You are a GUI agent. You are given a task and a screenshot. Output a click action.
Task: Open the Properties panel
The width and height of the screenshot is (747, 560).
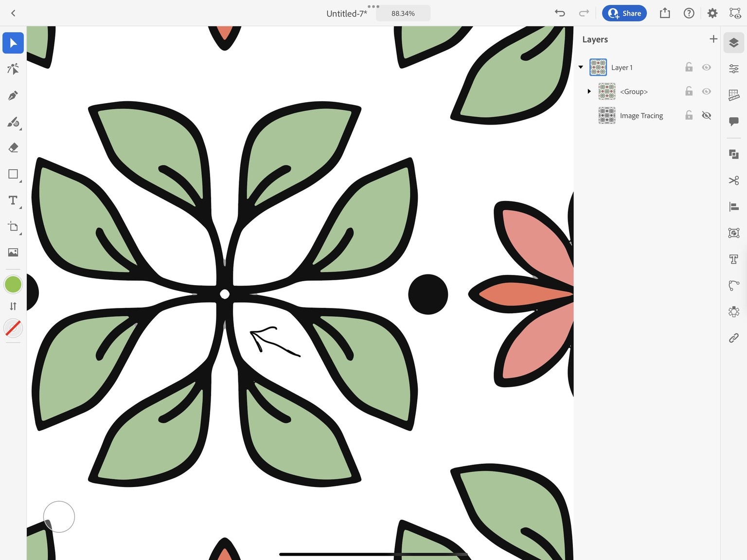tap(734, 69)
